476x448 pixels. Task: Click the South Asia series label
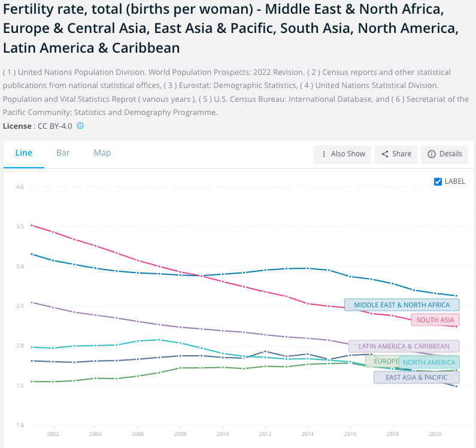pos(435,320)
